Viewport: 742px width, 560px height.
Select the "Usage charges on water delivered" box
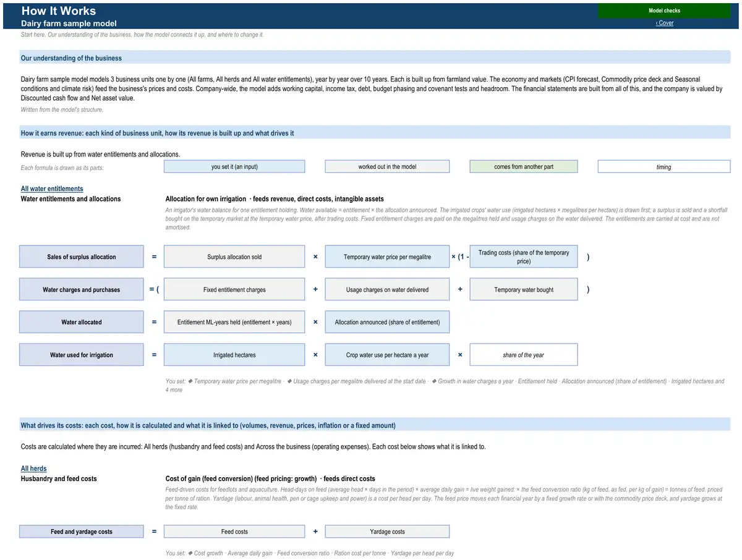tap(387, 289)
